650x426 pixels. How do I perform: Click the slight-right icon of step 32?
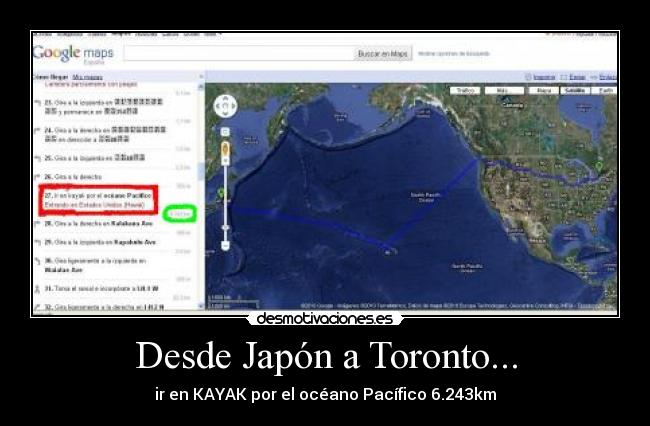(37, 307)
